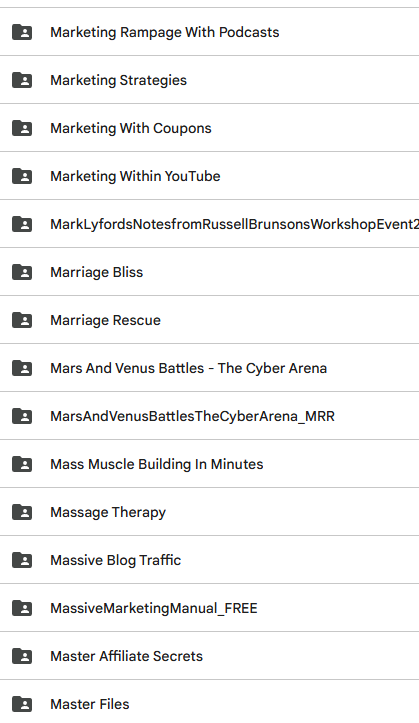Click folder icon beside Master Files
The width and height of the screenshot is (419, 723).
pos(22,704)
